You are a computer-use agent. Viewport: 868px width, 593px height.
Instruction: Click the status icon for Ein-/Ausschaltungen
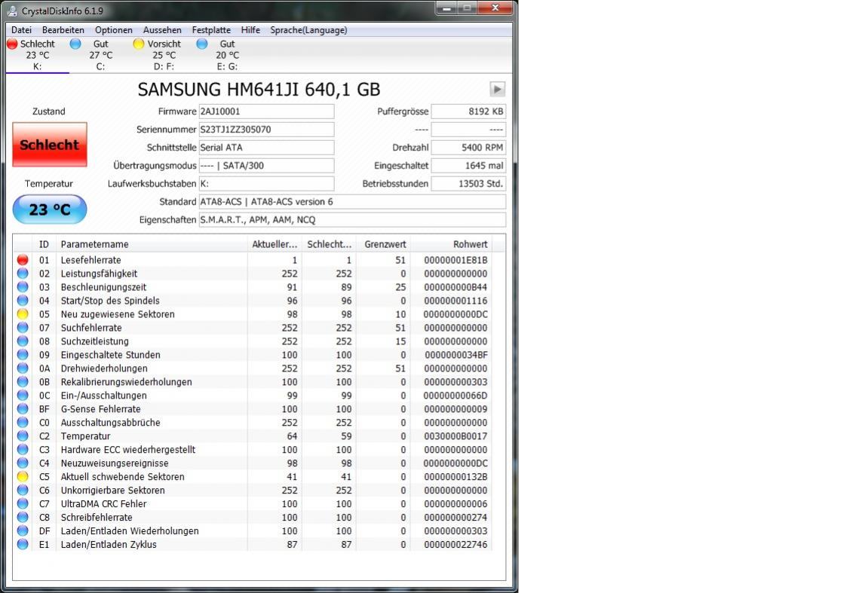tap(23, 395)
